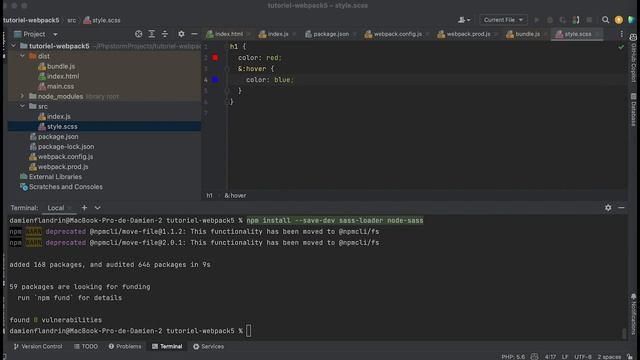The width and height of the screenshot is (640, 360).
Task: Switch to the bundle.js editor tab
Action: [524, 34]
